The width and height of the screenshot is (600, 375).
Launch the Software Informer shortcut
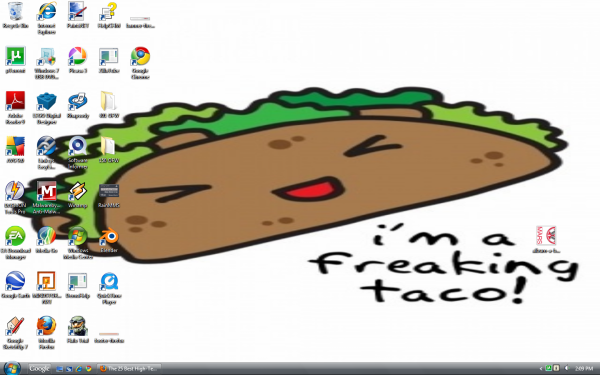pos(78,152)
